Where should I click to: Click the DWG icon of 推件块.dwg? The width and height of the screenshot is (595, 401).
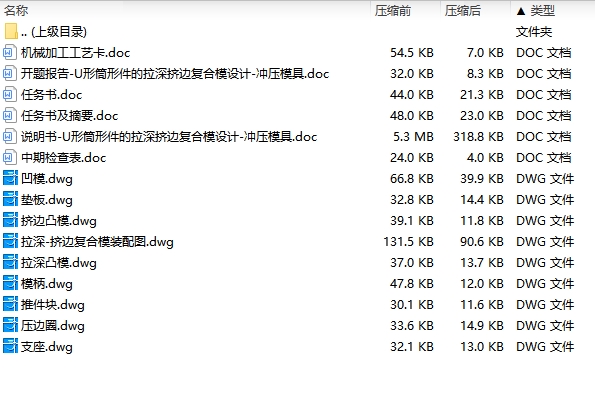tap(10, 304)
